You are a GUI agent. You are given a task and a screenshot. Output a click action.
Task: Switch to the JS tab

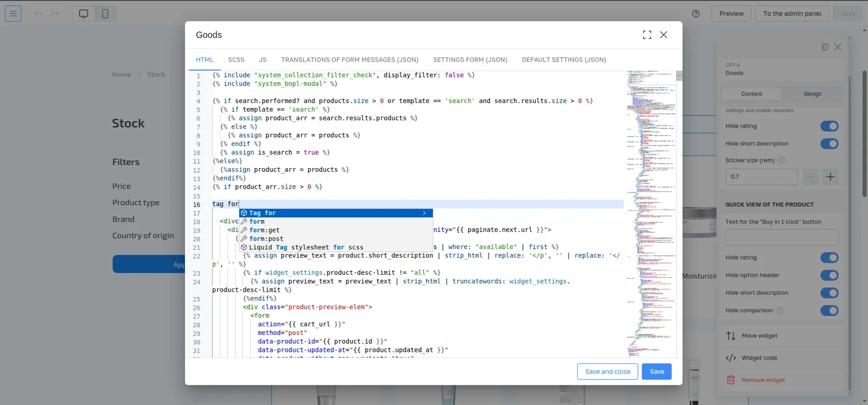263,60
